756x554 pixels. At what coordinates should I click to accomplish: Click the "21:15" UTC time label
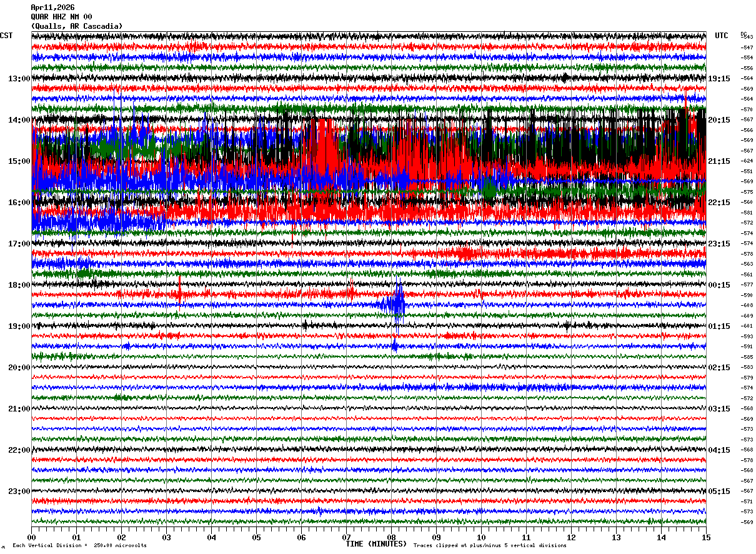click(719, 161)
